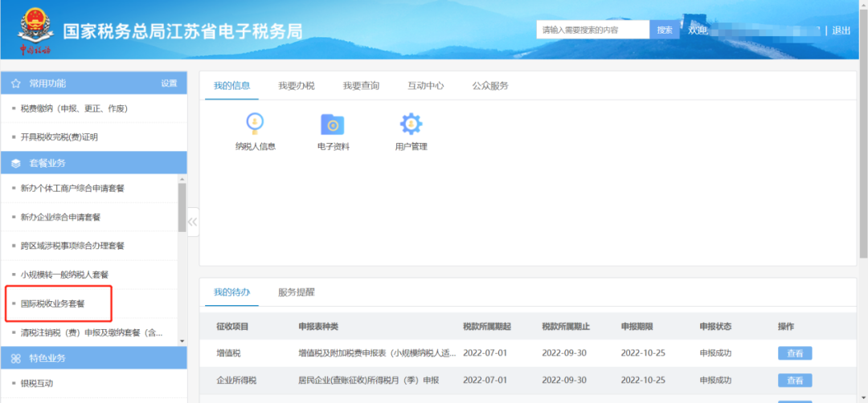Click the sidebar list scroll-up arrow
The width and height of the screenshot is (868, 403).
(182, 179)
